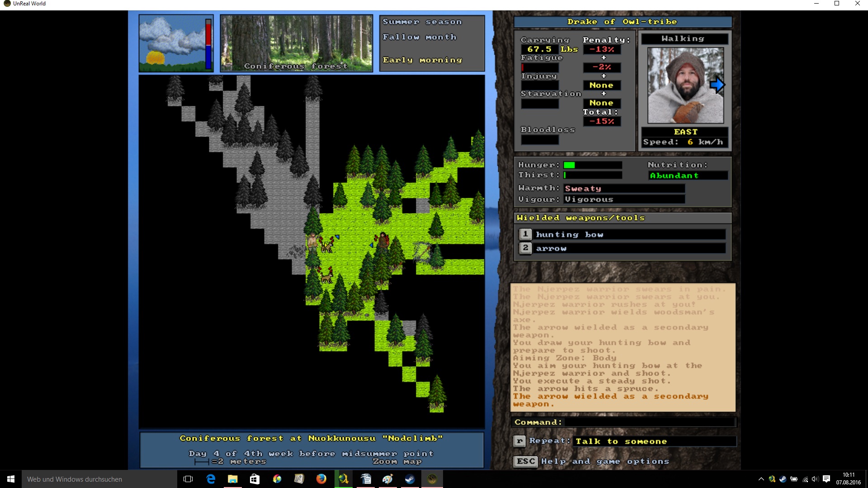Screen dimensions: 868x488
Task: Click the blue east direction arrow
Action: [x=717, y=84]
